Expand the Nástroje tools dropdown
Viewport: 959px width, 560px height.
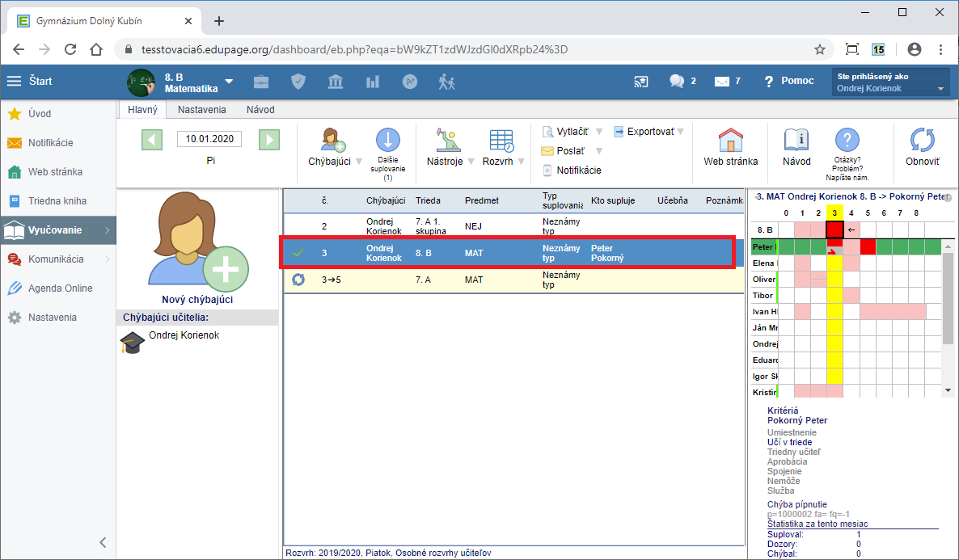coord(470,162)
